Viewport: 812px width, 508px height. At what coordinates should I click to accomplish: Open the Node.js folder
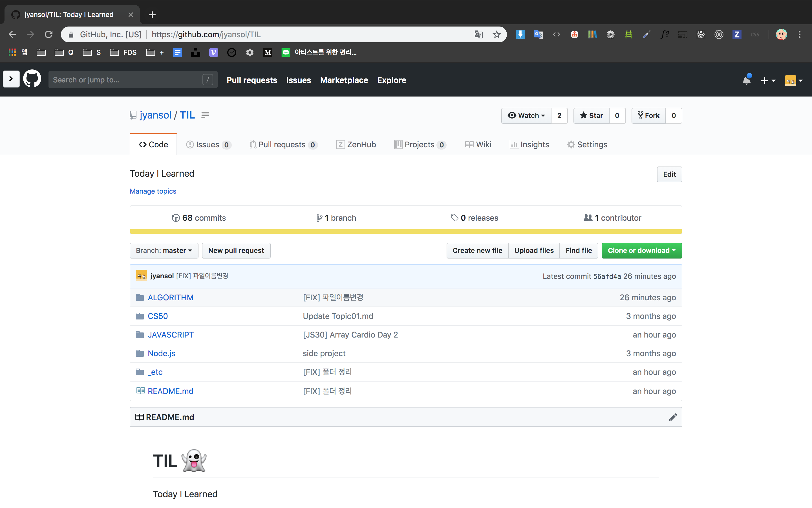click(161, 353)
